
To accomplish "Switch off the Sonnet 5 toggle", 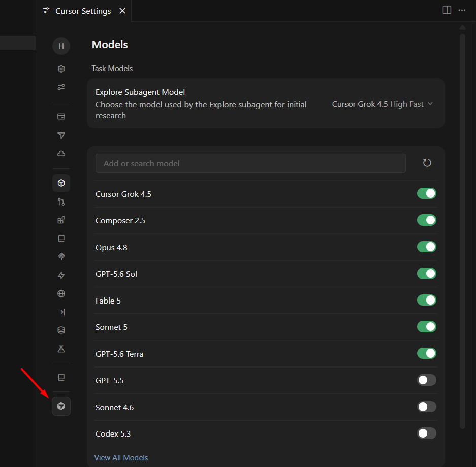I will [427, 327].
